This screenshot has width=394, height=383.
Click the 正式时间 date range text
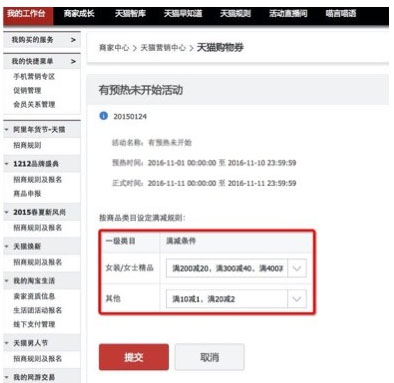pyautogui.click(x=222, y=183)
